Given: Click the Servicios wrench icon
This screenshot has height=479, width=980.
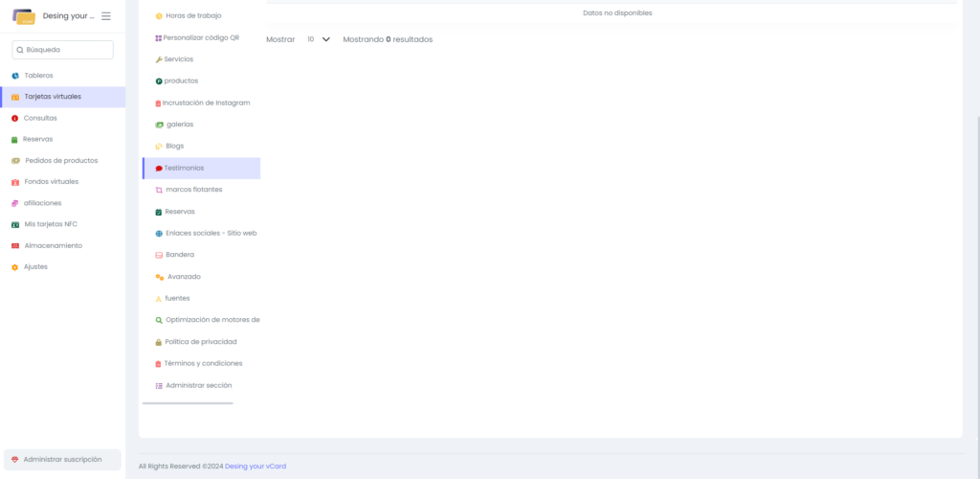Looking at the screenshot, I should [159, 59].
